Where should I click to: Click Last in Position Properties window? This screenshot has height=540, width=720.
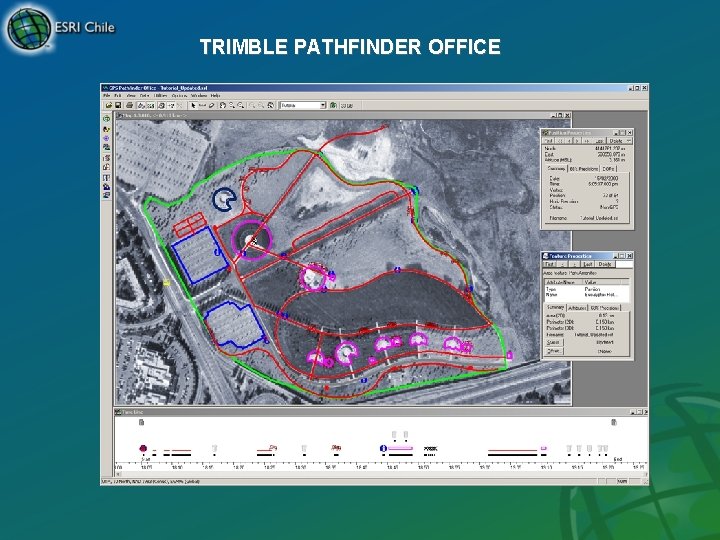(x=600, y=141)
